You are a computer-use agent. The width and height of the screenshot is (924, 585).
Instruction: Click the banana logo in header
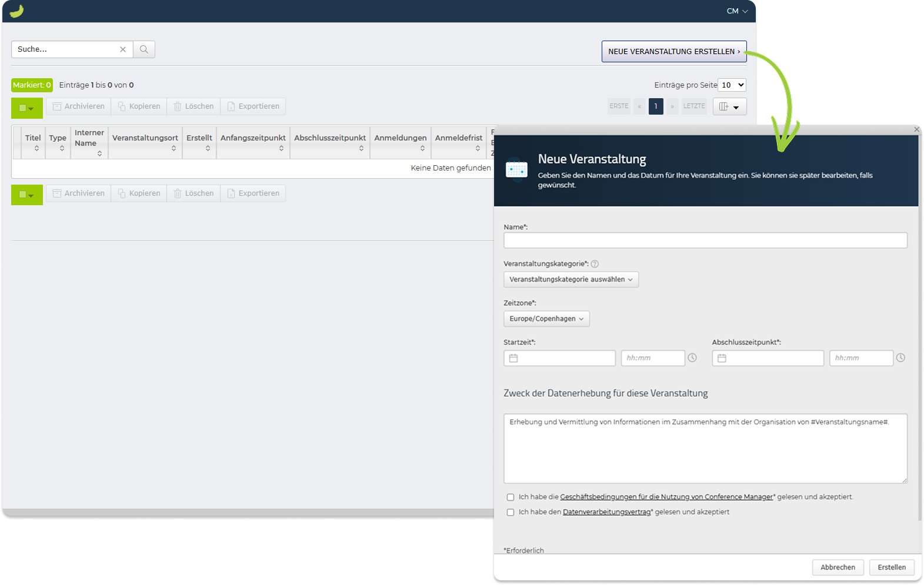(x=16, y=11)
